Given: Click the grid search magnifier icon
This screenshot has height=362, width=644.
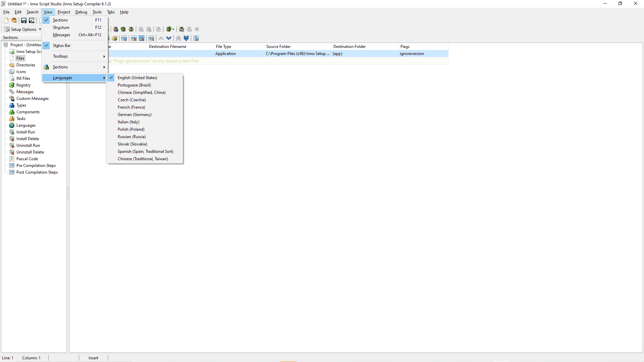Looking at the screenshot, I should coord(151,38).
